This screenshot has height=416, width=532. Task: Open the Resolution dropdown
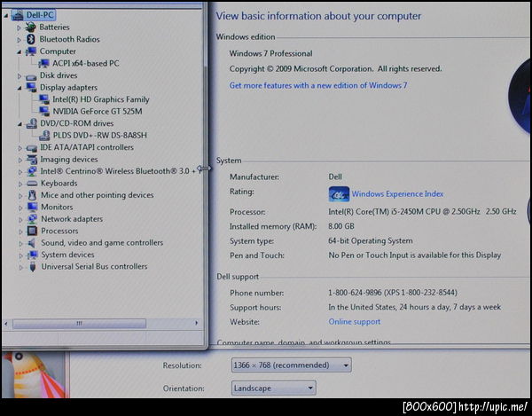292,365
